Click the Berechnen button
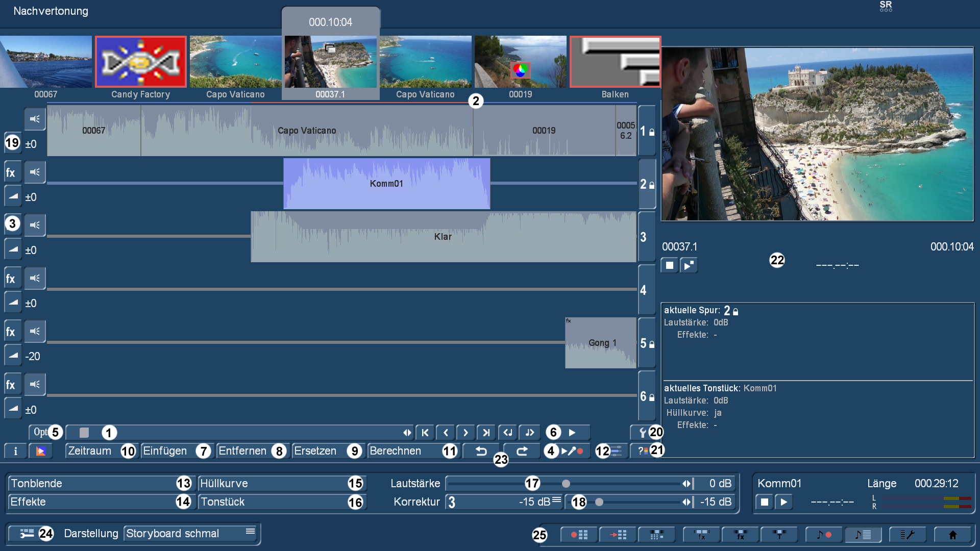This screenshot has width=980, height=551. click(x=396, y=451)
